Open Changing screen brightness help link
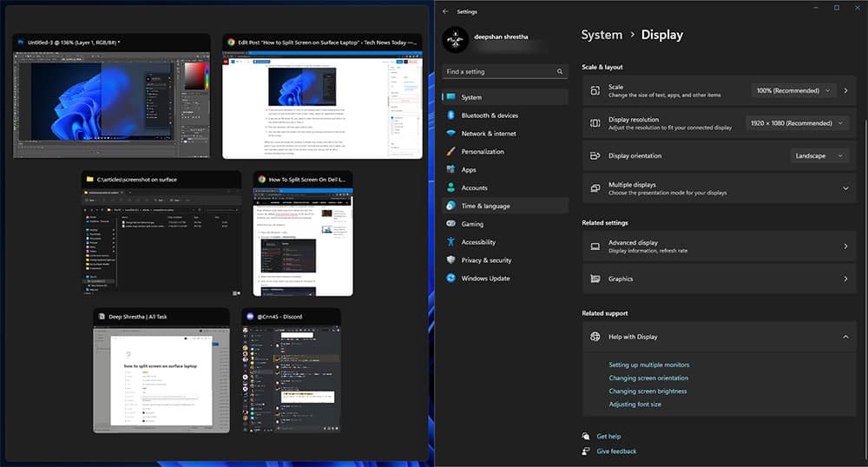Screen dimensions: 868x467 [648, 391]
